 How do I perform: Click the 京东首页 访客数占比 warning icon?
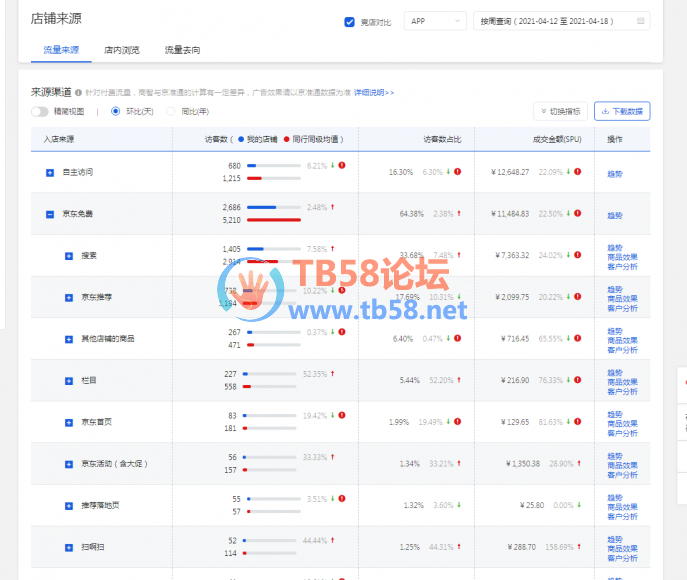[x=457, y=421]
